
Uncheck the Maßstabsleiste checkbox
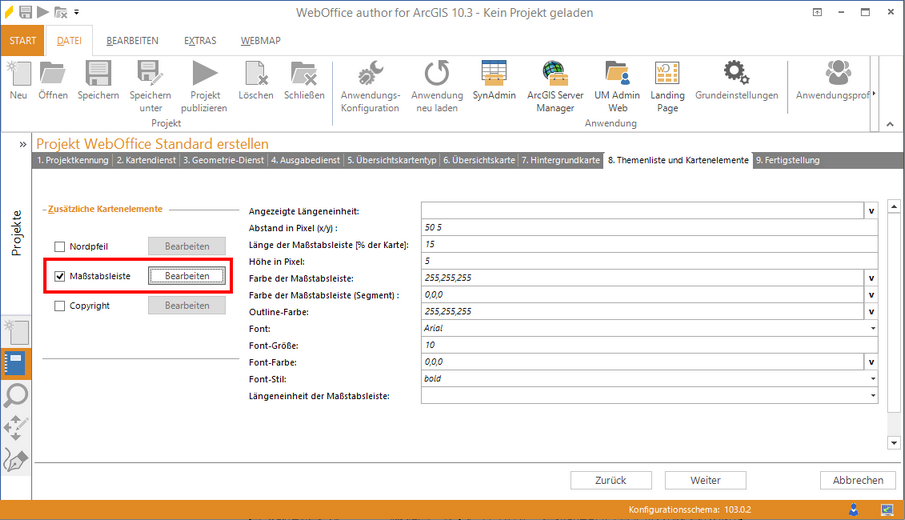[60, 276]
